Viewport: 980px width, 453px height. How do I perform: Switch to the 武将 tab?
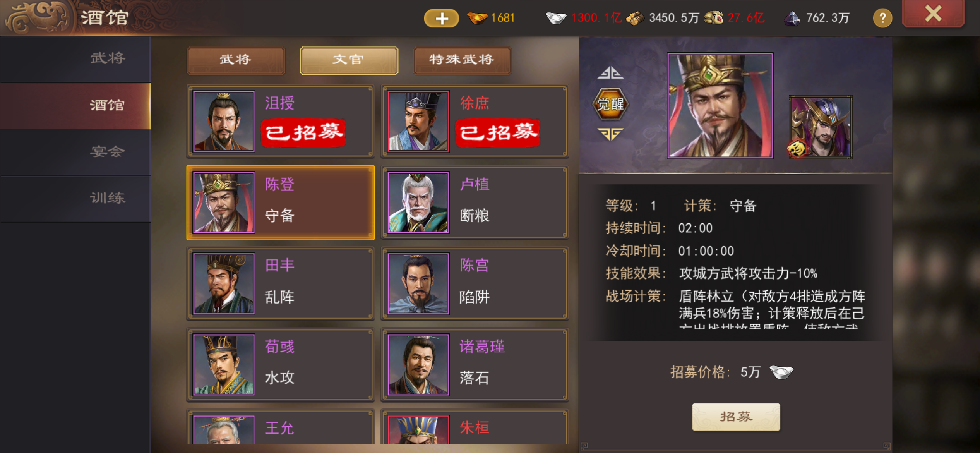pyautogui.click(x=236, y=60)
